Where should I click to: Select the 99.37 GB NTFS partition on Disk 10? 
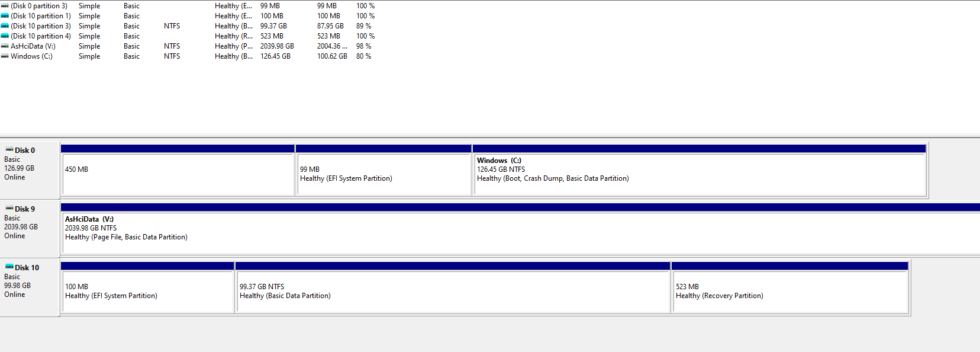click(x=453, y=287)
